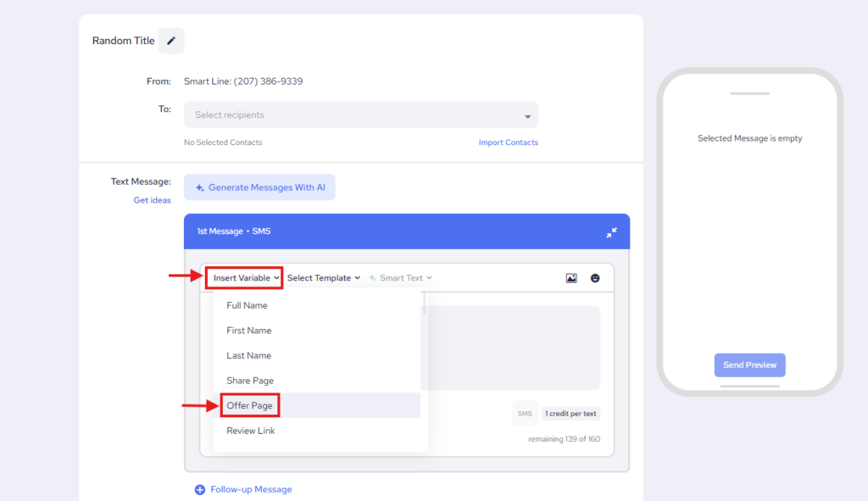The height and width of the screenshot is (501, 868).
Task: Click the insert image icon
Action: 571,278
